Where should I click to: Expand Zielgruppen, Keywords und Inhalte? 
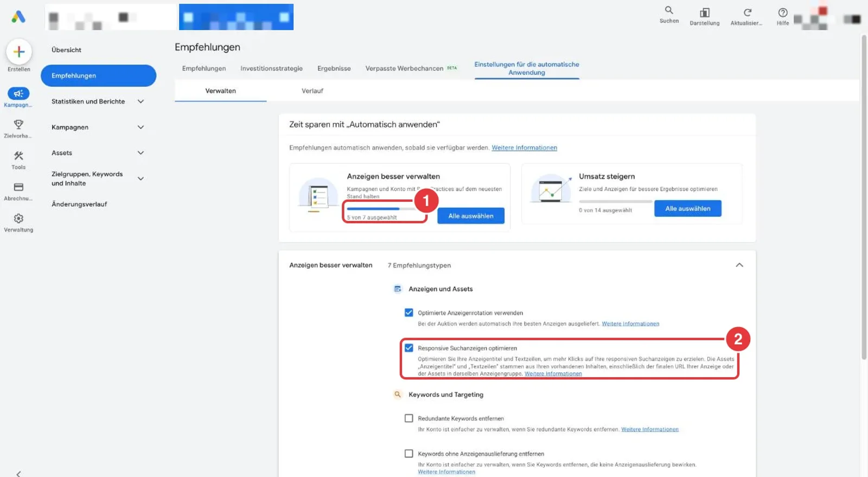[141, 179]
